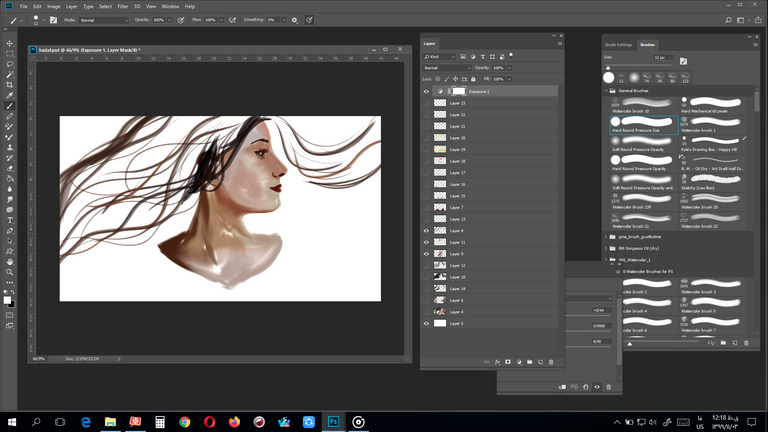Click the brush Size input field
This screenshot has height=432, width=768.
pyautogui.click(x=663, y=57)
